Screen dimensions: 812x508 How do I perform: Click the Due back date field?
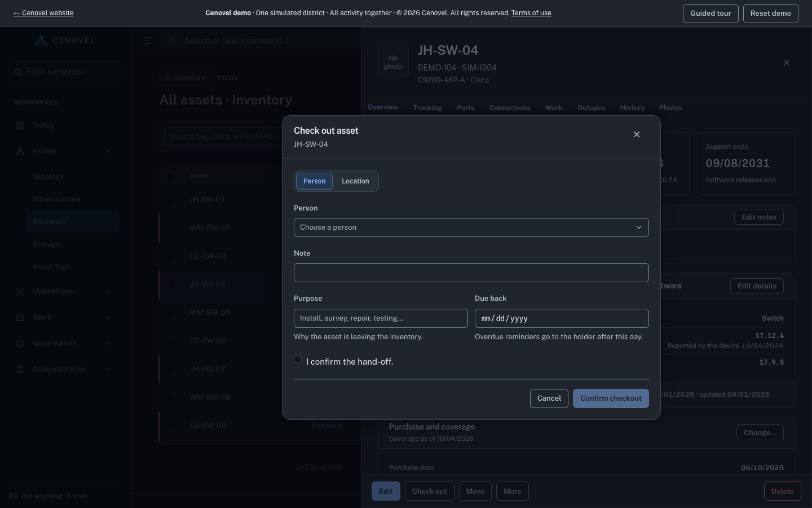click(x=562, y=318)
